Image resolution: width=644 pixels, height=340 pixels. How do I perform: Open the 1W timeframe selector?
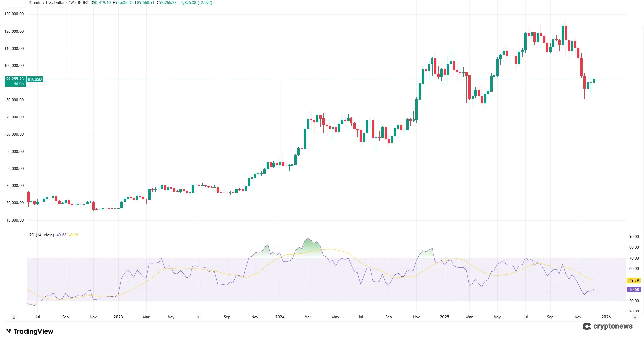click(x=71, y=3)
